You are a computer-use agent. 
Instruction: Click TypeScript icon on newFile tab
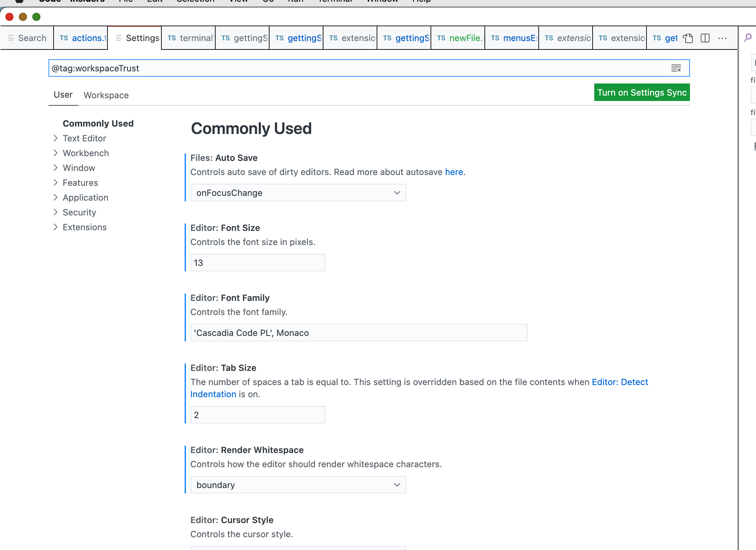[441, 38]
